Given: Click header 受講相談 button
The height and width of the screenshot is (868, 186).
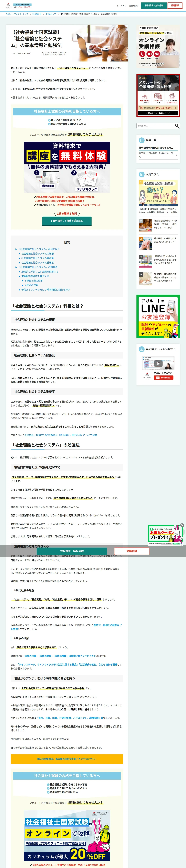Looking at the screenshot, I should pyautogui.click(x=175, y=5).
